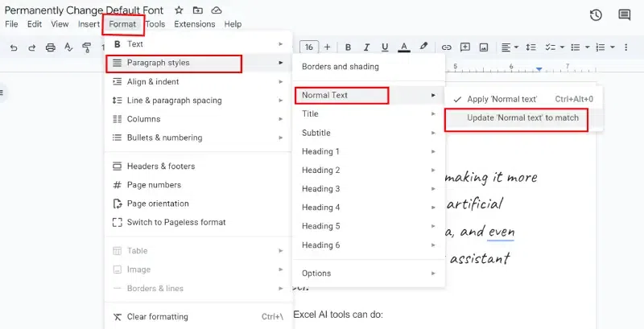The height and width of the screenshot is (329, 644).
Task: Expand the Columns submenu
Action: click(198, 119)
